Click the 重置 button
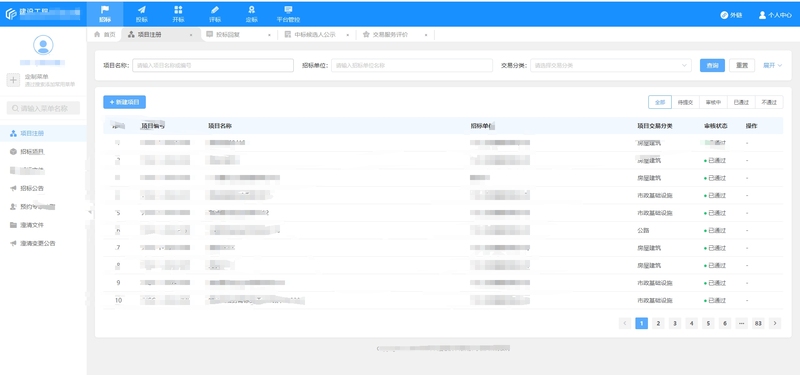Screen dimensions: 800x375 742,65
